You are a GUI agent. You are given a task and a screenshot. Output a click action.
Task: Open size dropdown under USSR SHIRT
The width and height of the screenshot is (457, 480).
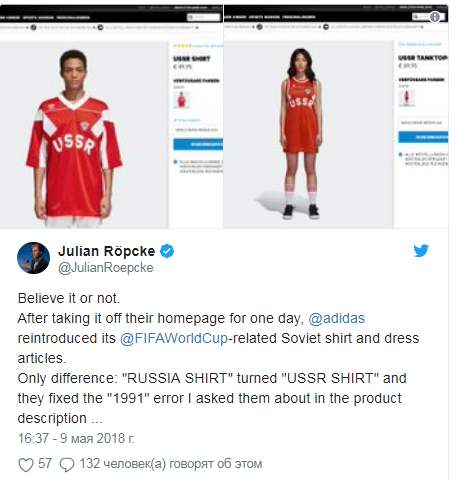click(x=198, y=130)
